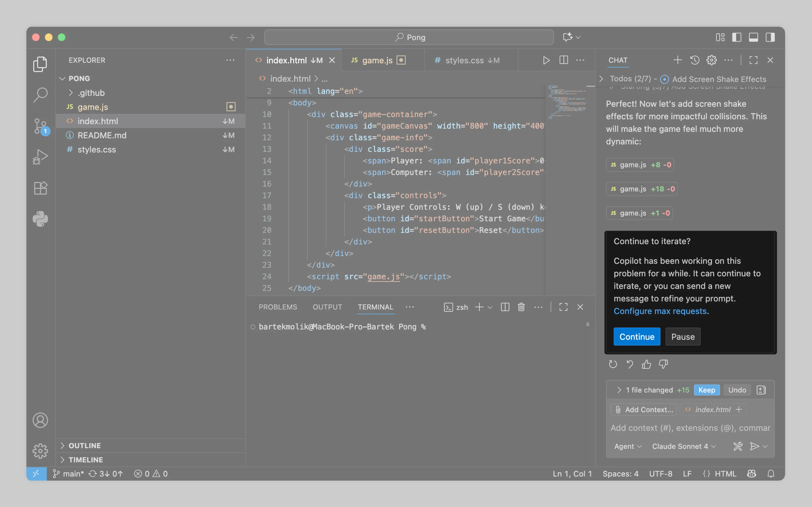
Task: Click thumbs up on chat response
Action: [x=646, y=364]
